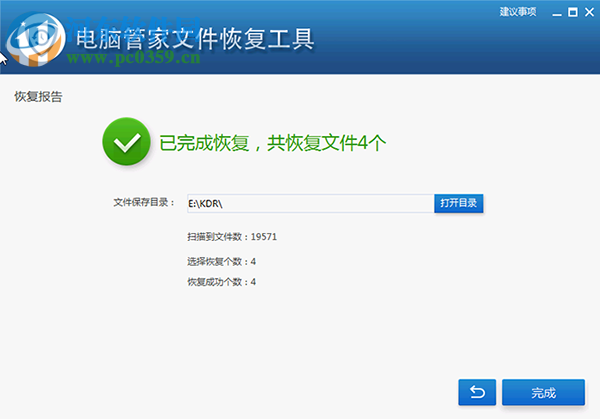
Task: Select the text 选择恢复个数：4
Action: coord(222,262)
